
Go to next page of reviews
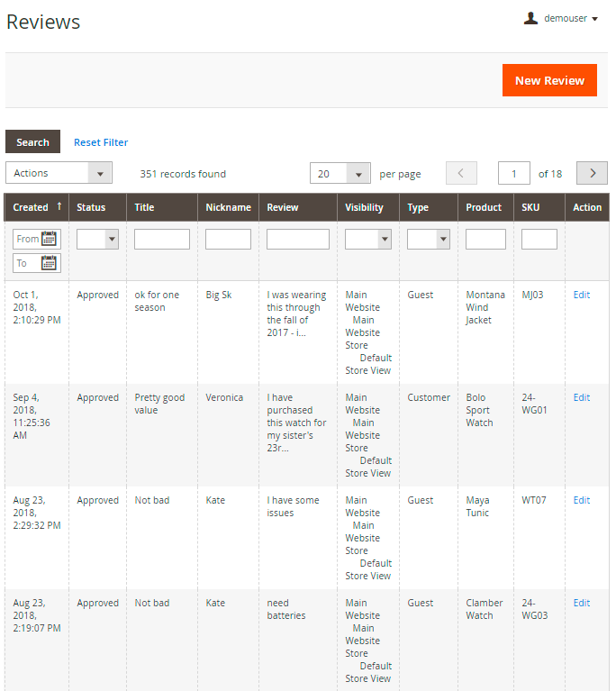[592, 173]
